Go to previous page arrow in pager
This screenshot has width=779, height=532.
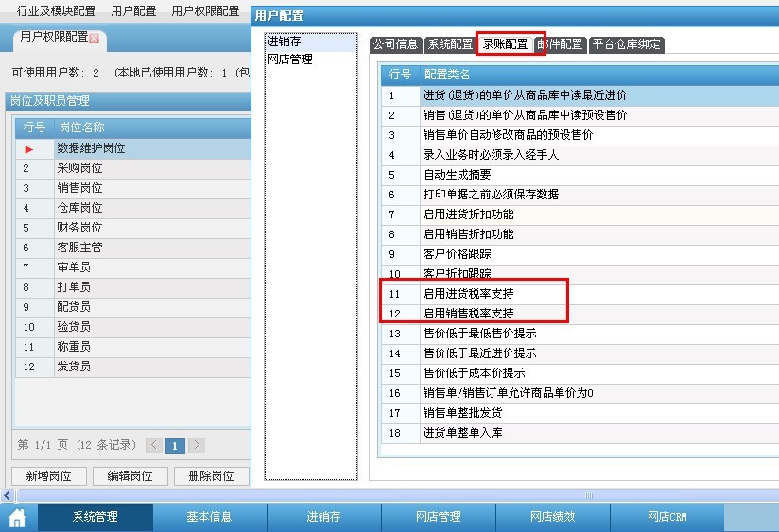point(153,444)
